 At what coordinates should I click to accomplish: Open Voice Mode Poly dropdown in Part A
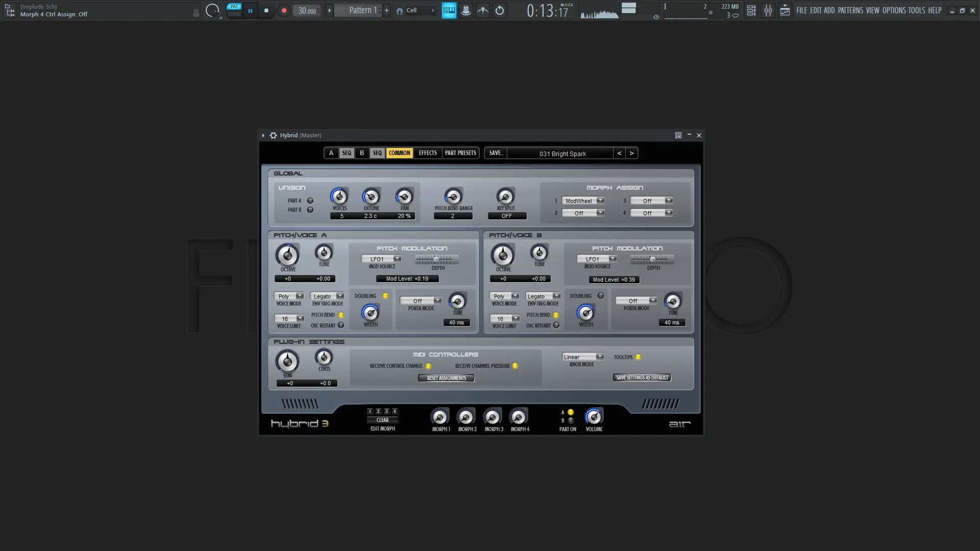[289, 296]
